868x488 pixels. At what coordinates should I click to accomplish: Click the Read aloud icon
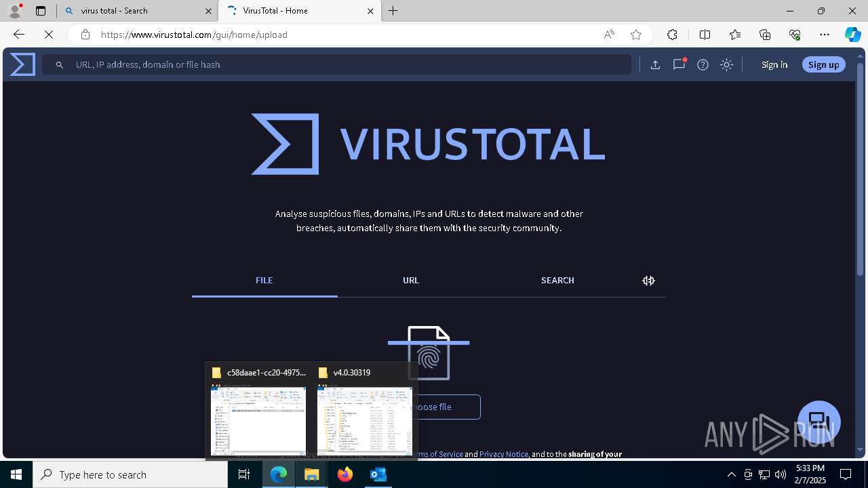[x=609, y=35]
